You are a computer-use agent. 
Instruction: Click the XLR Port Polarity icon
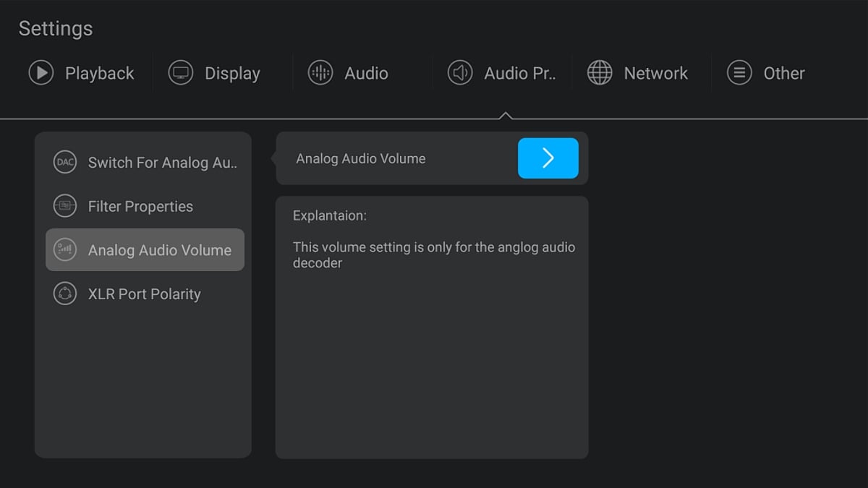click(x=65, y=294)
